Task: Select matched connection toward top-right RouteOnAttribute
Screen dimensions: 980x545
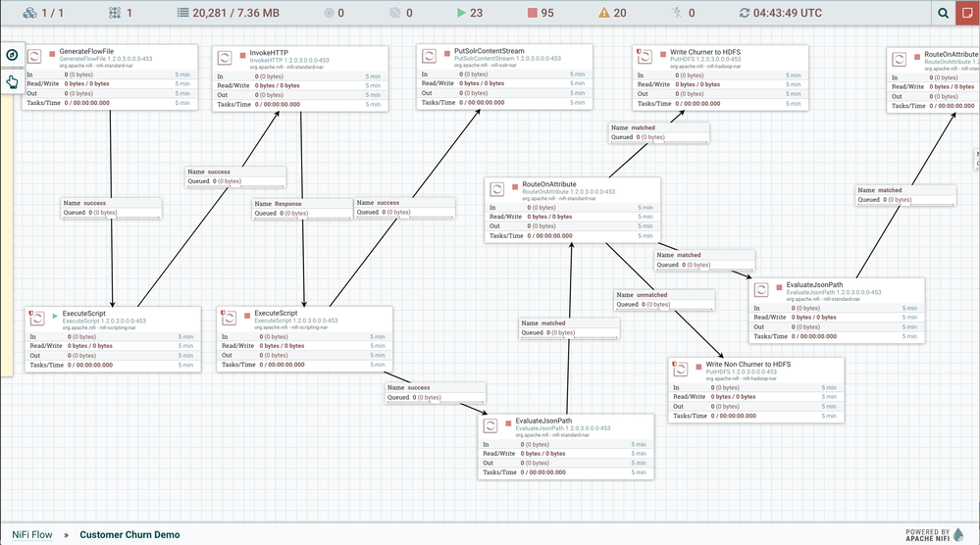Action: click(905, 195)
